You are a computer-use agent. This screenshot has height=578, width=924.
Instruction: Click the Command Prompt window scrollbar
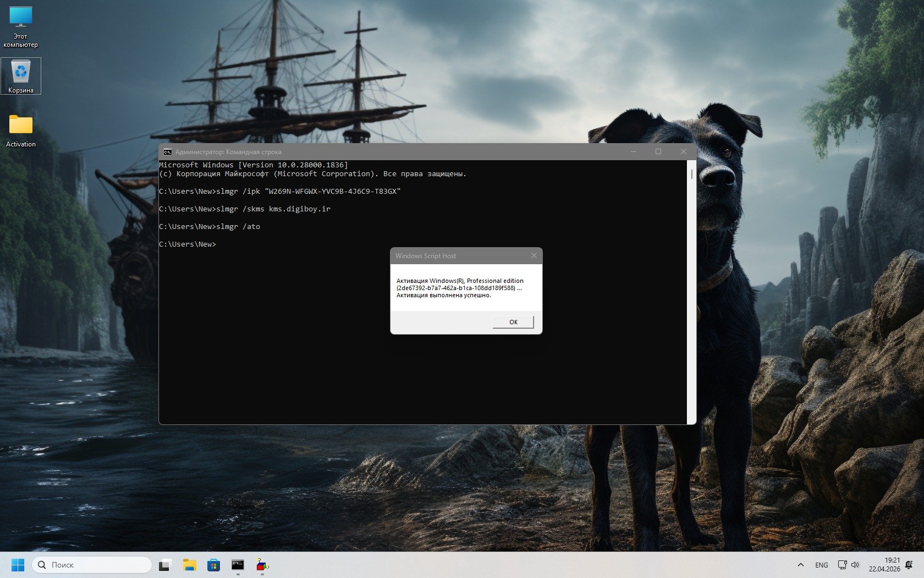click(x=691, y=292)
